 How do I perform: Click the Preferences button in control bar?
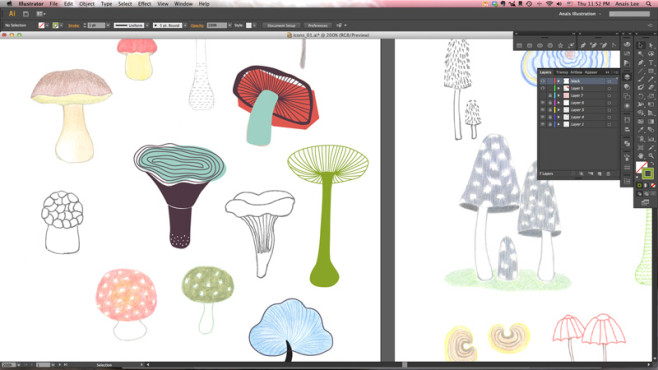tap(318, 26)
